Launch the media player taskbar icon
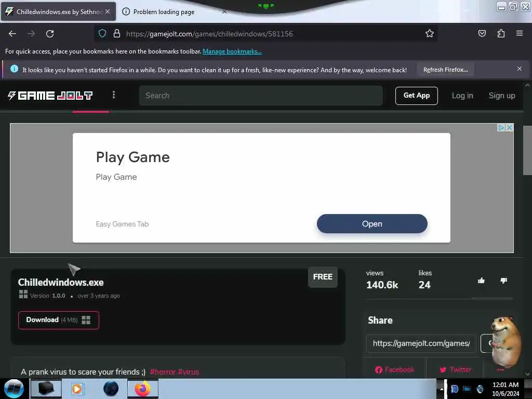The height and width of the screenshot is (399, 532). 77,389
